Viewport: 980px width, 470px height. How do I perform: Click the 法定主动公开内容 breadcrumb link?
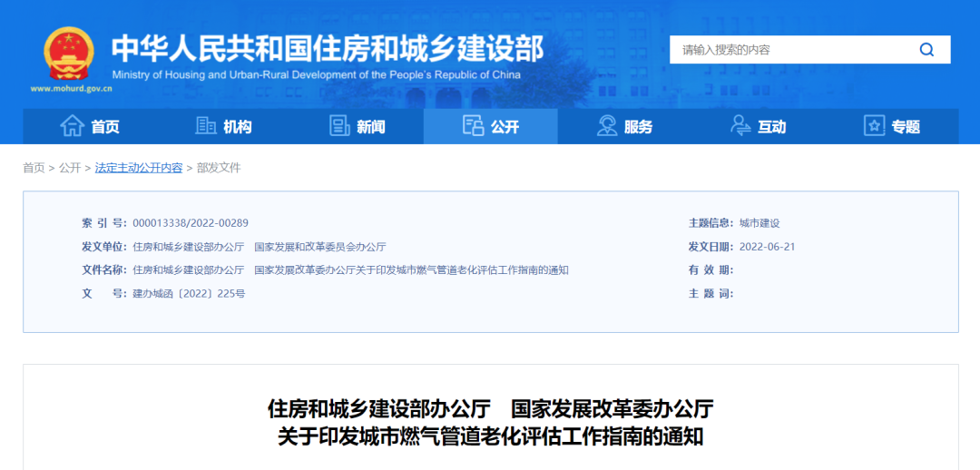pyautogui.click(x=139, y=168)
